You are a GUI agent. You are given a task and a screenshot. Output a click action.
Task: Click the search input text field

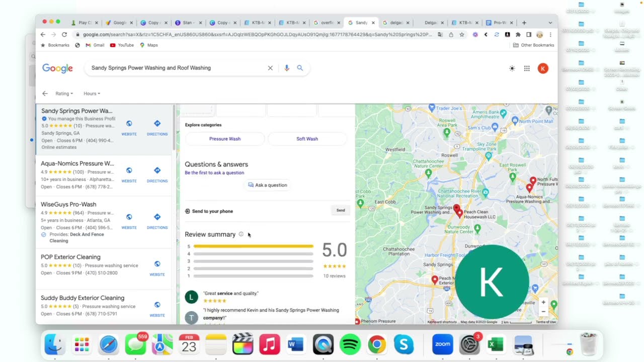pos(176,68)
